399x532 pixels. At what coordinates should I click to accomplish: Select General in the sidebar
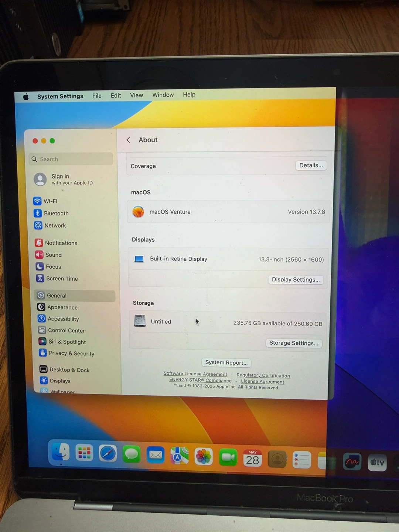tap(75, 296)
